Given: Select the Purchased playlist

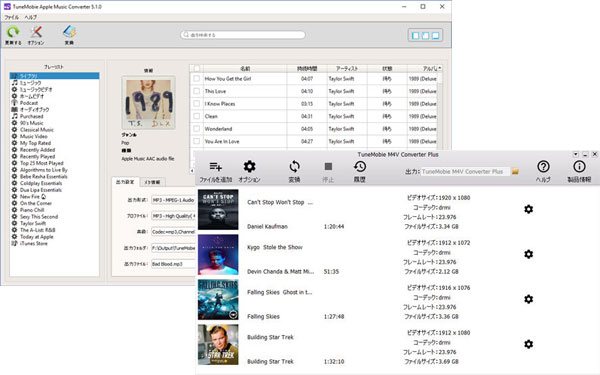Looking at the screenshot, I should pos(32,116).
